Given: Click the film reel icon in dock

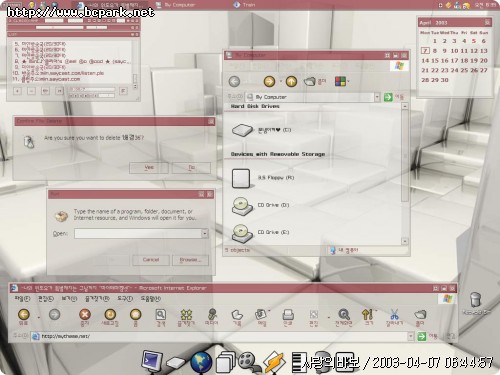Looking at the screenshot, I should pyautogui.click(x=248, y=362).
